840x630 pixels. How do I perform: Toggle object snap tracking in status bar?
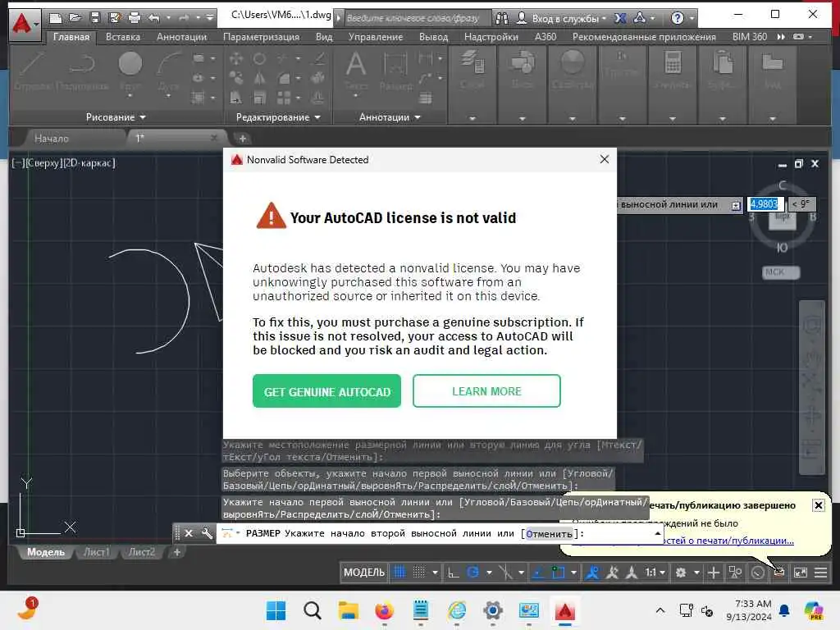[x=538, y=573]
